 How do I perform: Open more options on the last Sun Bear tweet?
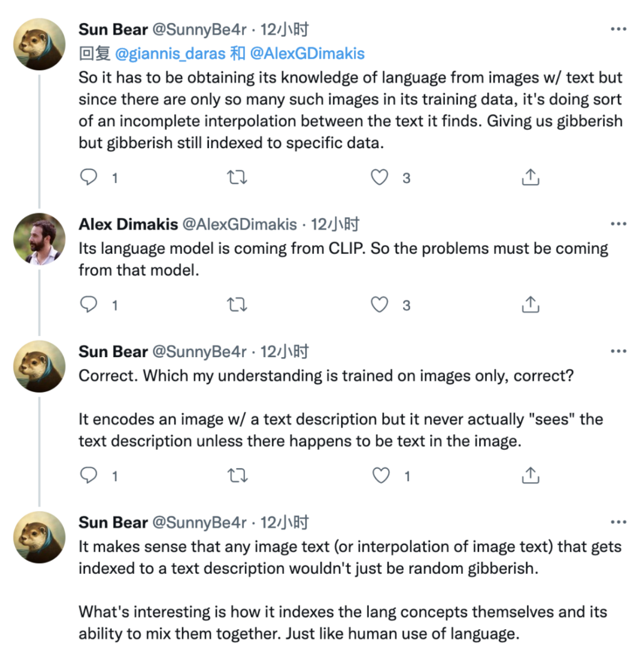coord(618,522)
